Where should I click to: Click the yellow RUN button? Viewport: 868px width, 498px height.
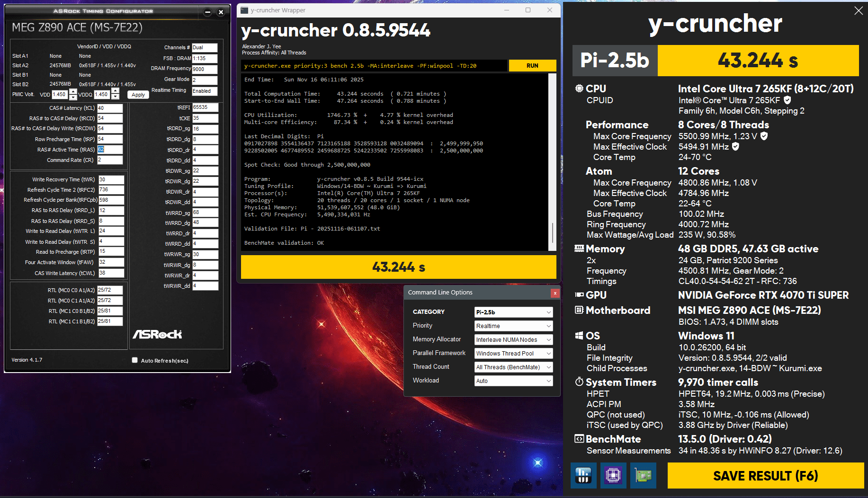coord(532,66)
